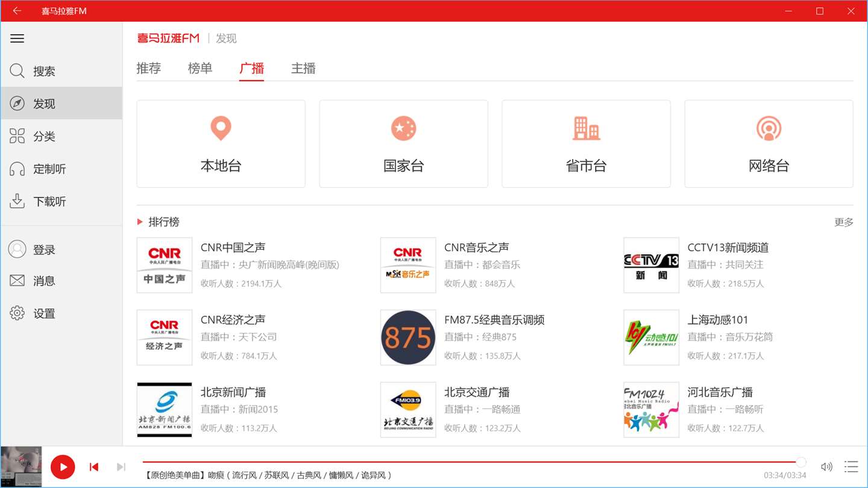Click 更多 to see more rankings
This screenshot has width=868, height=488.
pos(844,222)
